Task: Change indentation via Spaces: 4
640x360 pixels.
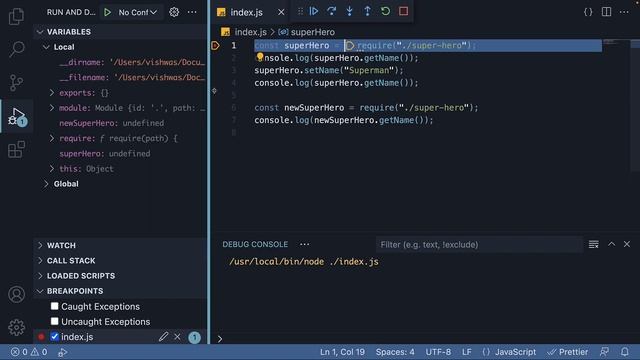Action: coord(395,352)
